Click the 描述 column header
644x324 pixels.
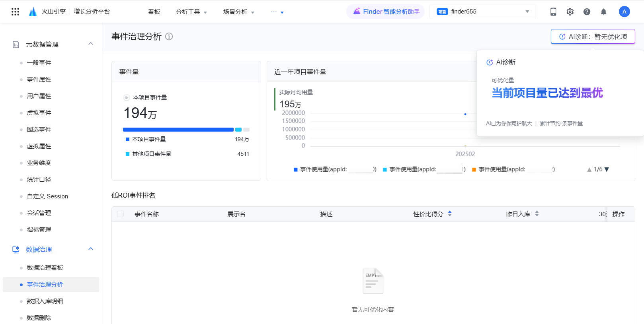click(326, 214)
